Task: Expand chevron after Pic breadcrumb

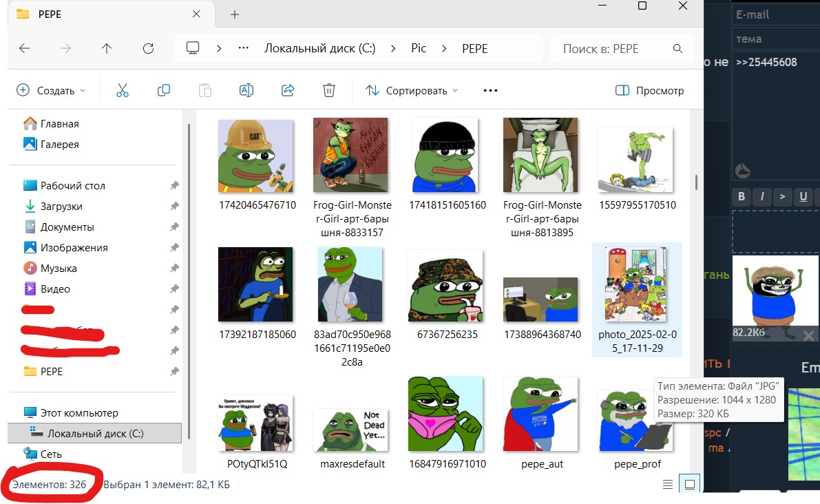Action: point(444,49)
